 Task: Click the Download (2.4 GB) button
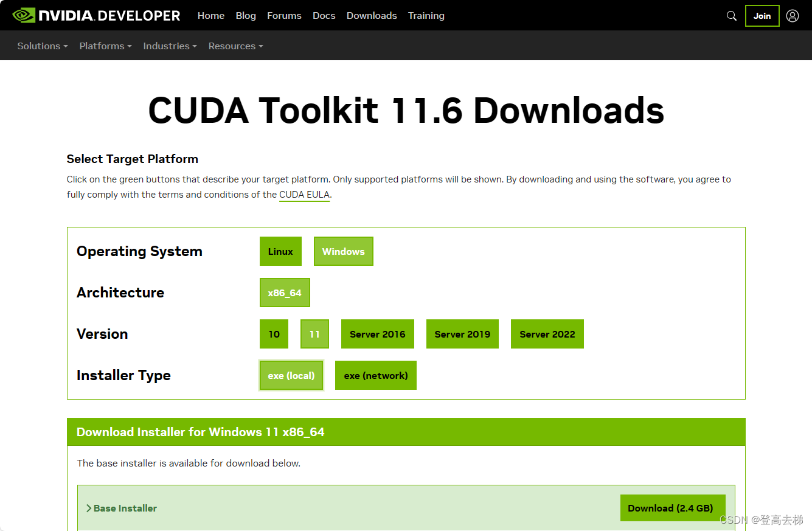[x=673, y=508]
